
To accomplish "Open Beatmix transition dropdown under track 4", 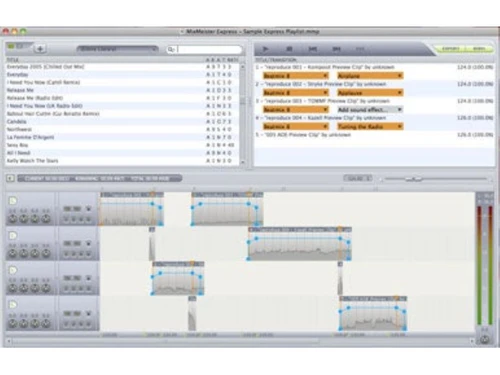I will click(296, 127).
